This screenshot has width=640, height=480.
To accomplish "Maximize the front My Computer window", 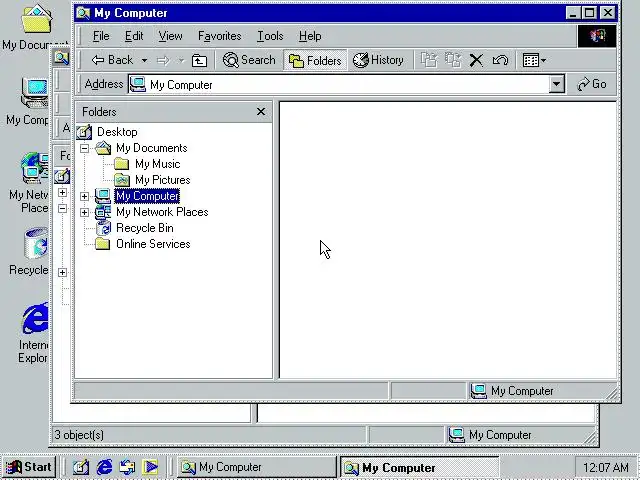I will tap(590, 13).
